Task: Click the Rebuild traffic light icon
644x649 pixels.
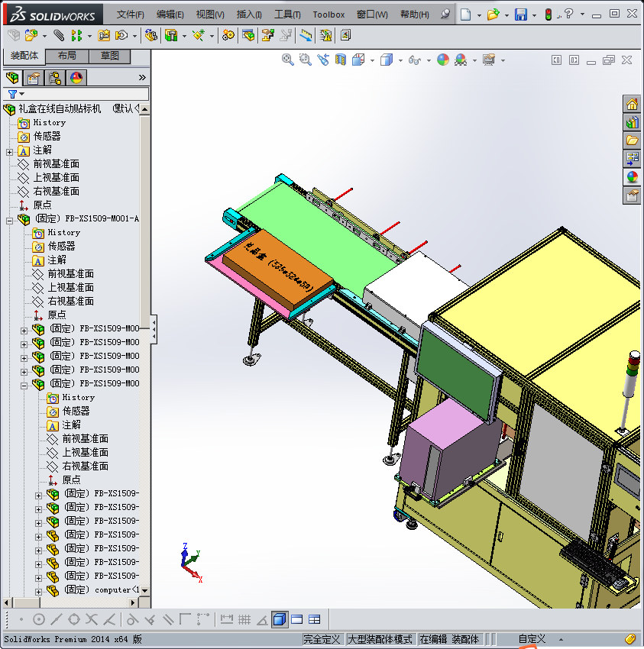Action: click(549, 15)
